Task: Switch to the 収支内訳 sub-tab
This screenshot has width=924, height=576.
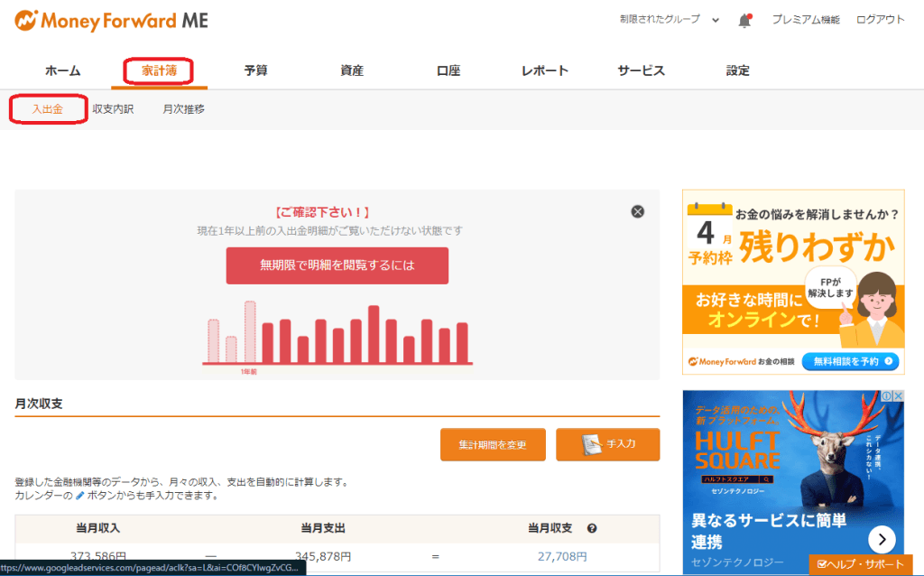Action: 113,109
